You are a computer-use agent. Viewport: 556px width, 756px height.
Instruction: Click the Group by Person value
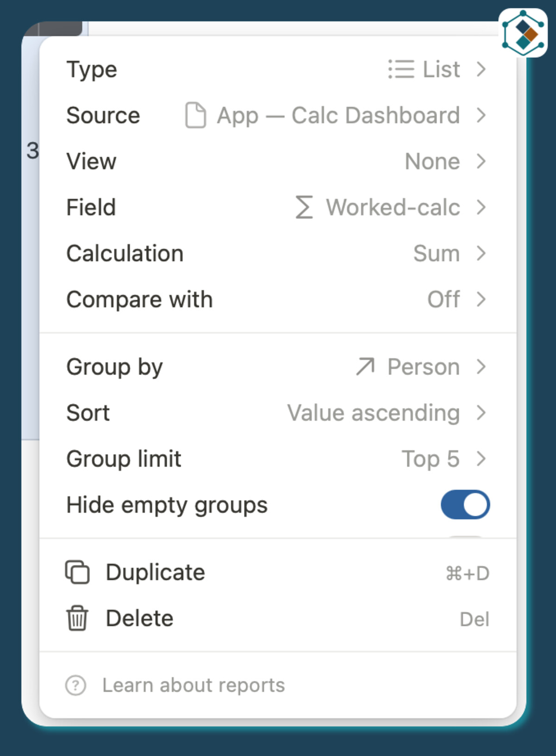423,367
